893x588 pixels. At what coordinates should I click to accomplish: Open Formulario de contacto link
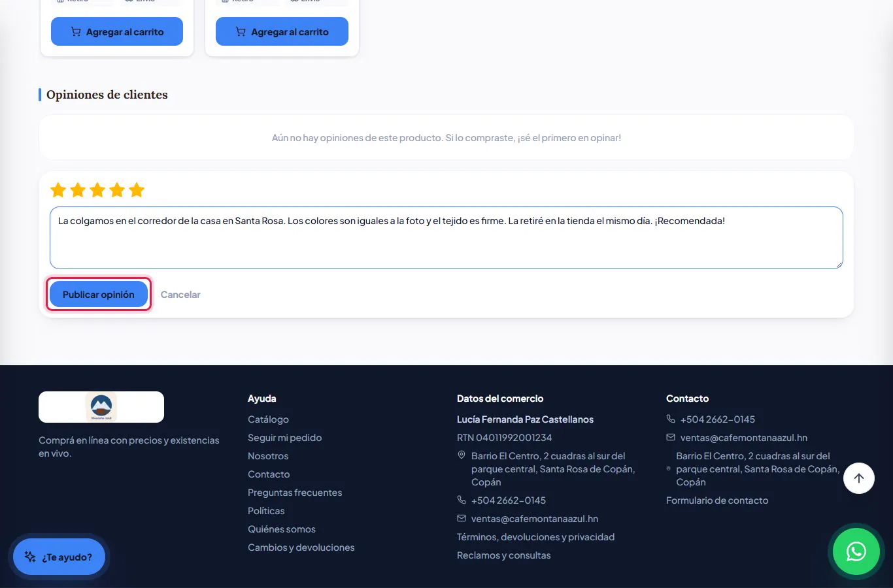[717, 500]
